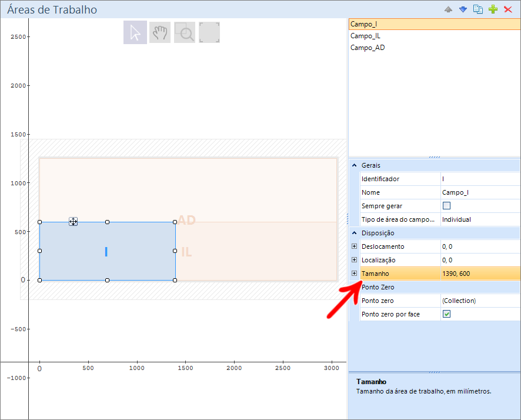Expand the Tamanho property

tap(354, 273)
